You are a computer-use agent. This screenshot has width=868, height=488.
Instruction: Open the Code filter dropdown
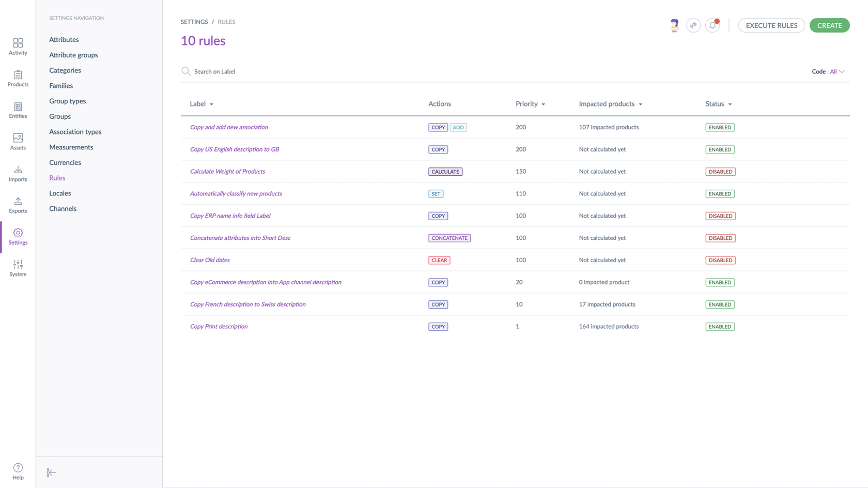click(x=828, y=71)
